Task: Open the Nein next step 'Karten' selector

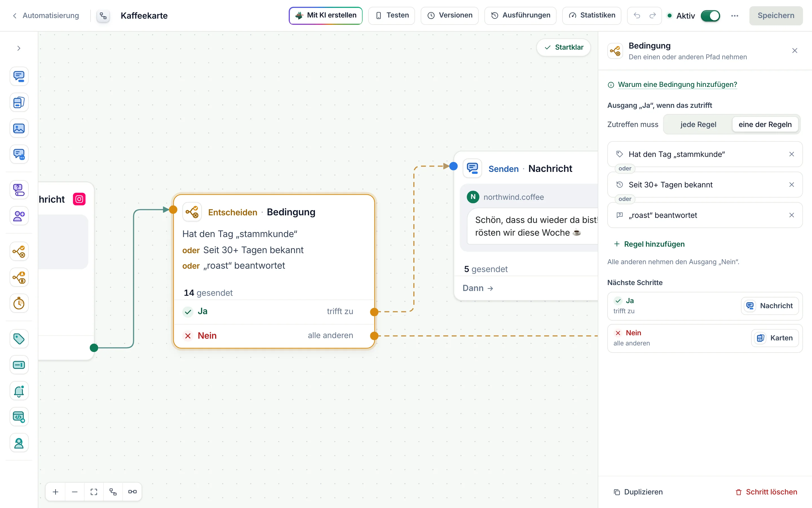Action: 775,338
